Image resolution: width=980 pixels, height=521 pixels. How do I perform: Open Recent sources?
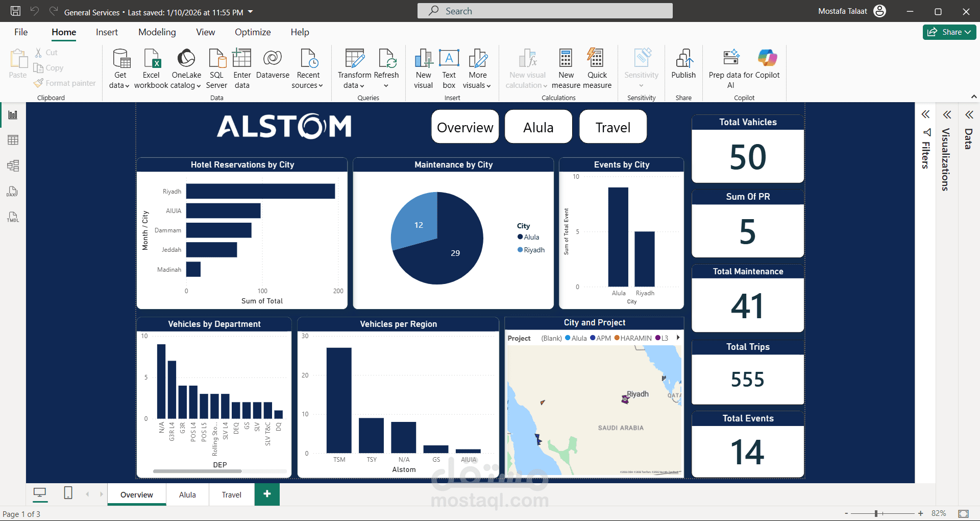[x=308, y=69]
